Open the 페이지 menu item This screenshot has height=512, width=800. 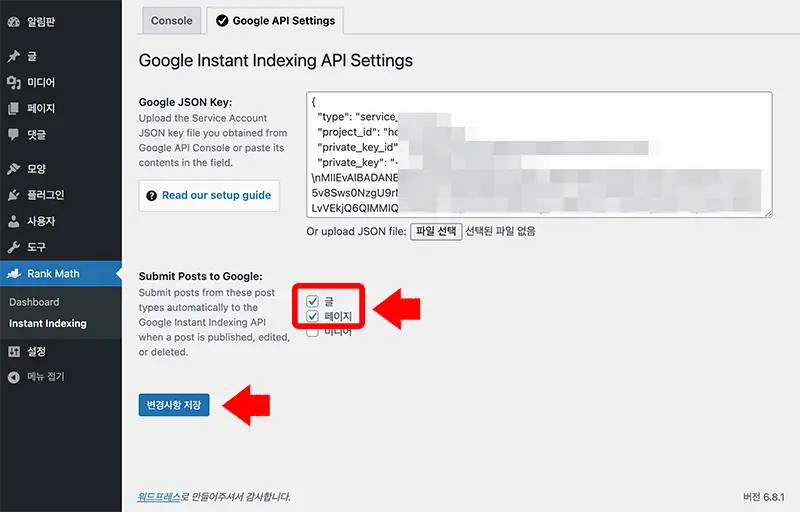(x=61, y=108)
